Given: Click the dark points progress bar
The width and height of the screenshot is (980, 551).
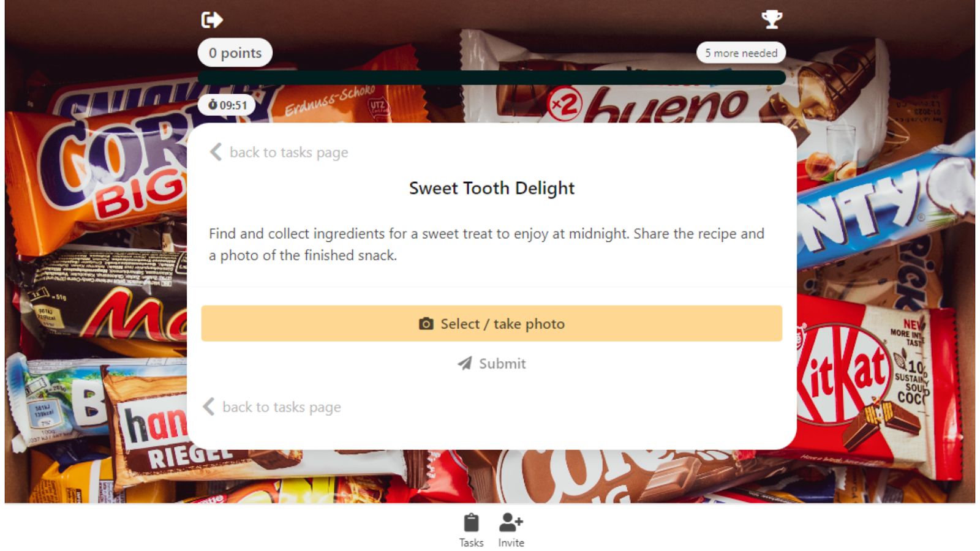Looking at the screenshot, I should pyautogui.click(x=492, y=78).
